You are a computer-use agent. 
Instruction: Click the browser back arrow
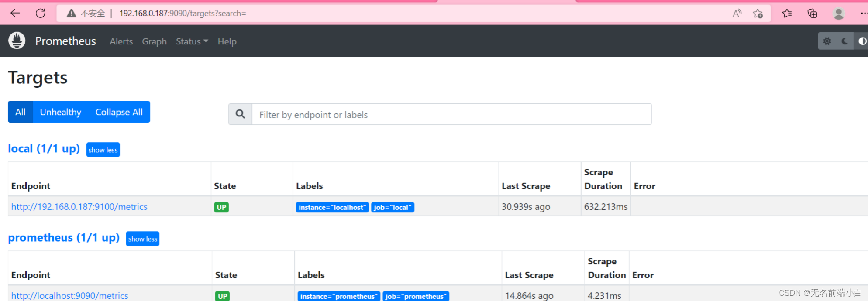(x=15, y=13)
